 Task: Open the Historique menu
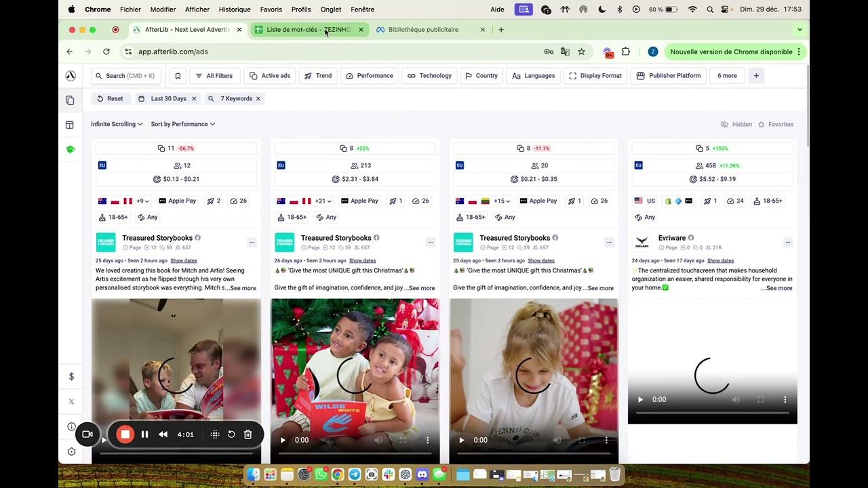coord(235,9)
